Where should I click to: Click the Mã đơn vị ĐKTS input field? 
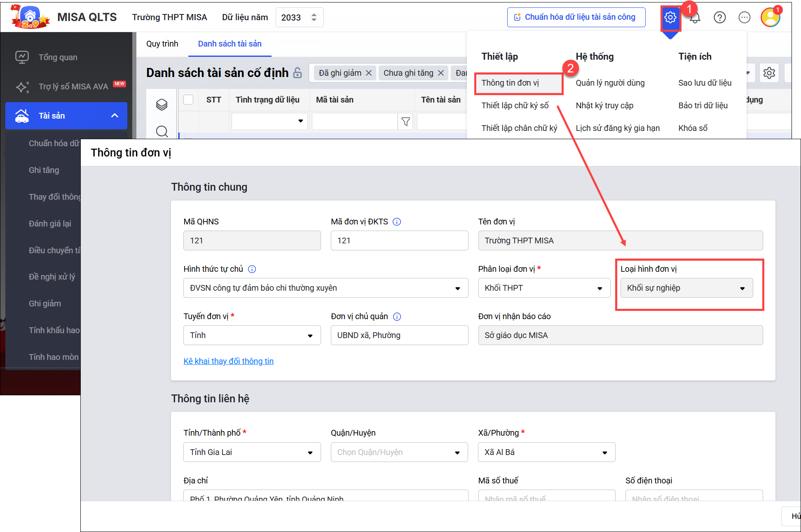pyautogui.click(x=399, y=241)
